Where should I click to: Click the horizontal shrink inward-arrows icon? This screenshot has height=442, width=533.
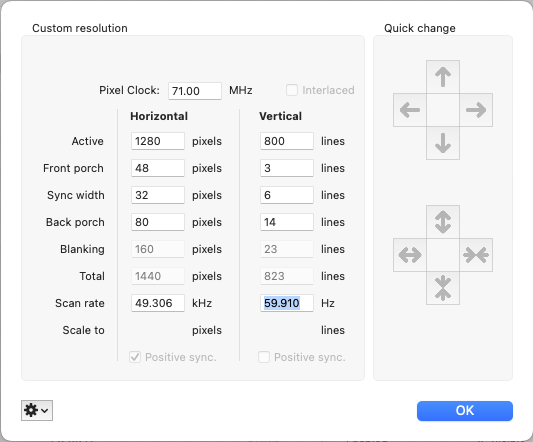coord(476,255)
